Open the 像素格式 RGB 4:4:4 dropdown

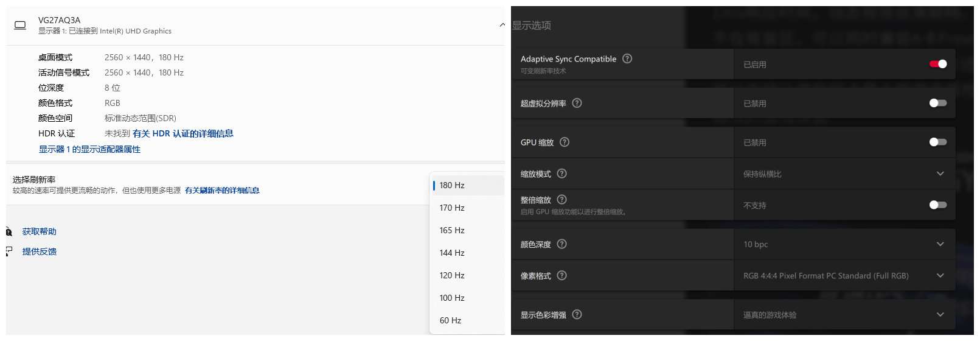tap(940, 276)
